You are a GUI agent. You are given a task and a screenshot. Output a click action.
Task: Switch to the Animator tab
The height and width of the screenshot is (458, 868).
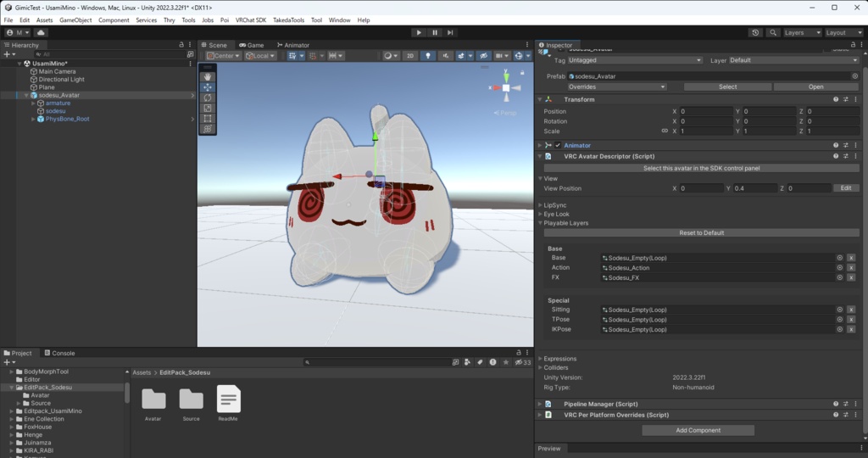(x=293, y=46)
